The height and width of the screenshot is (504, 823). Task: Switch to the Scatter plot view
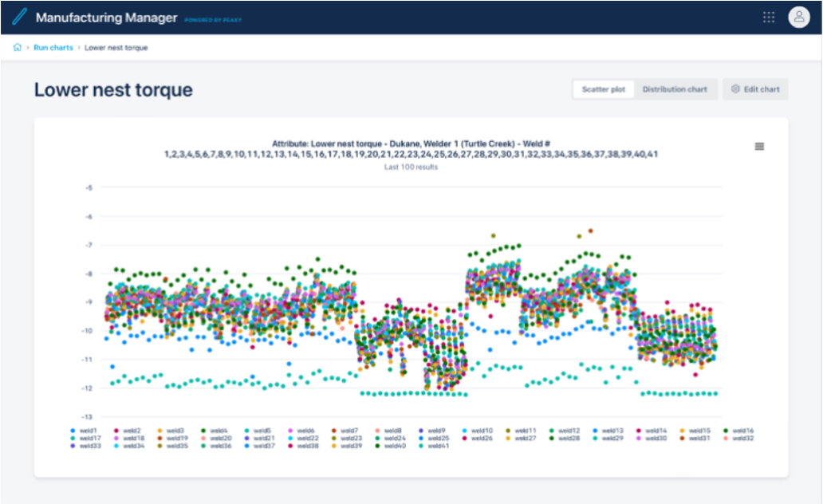[603, 89]
